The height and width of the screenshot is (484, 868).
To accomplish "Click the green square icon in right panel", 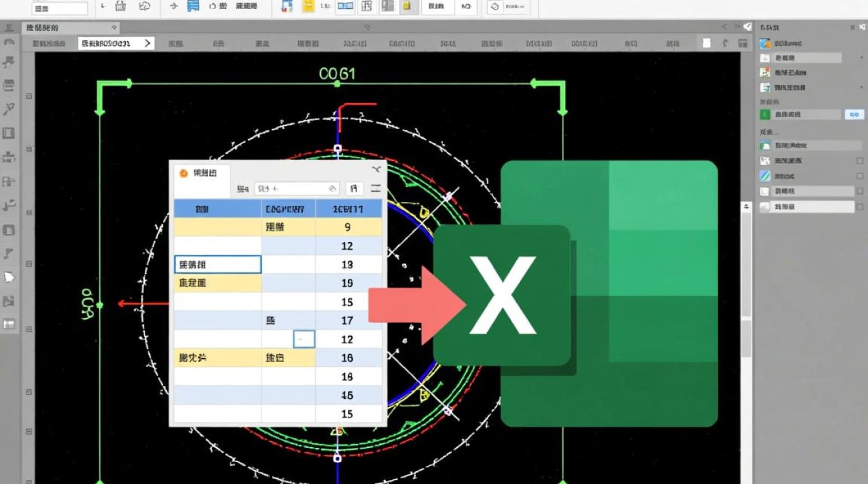I will [x=765, y=114].
